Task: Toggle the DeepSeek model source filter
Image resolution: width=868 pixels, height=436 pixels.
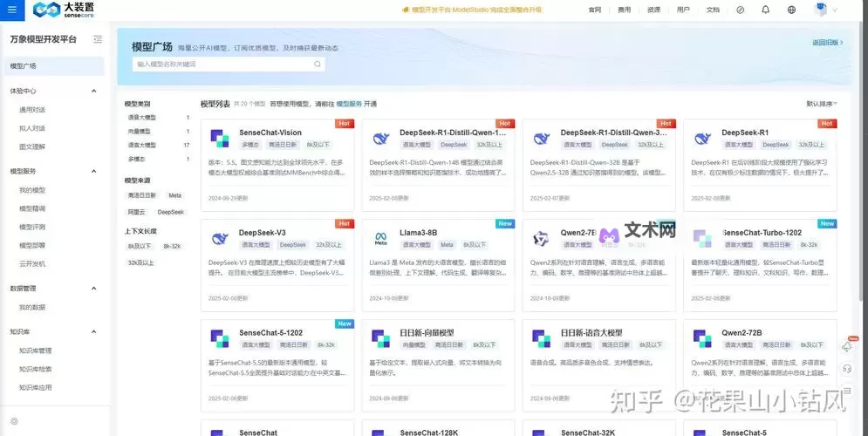Action: click(x=170, y=212)
